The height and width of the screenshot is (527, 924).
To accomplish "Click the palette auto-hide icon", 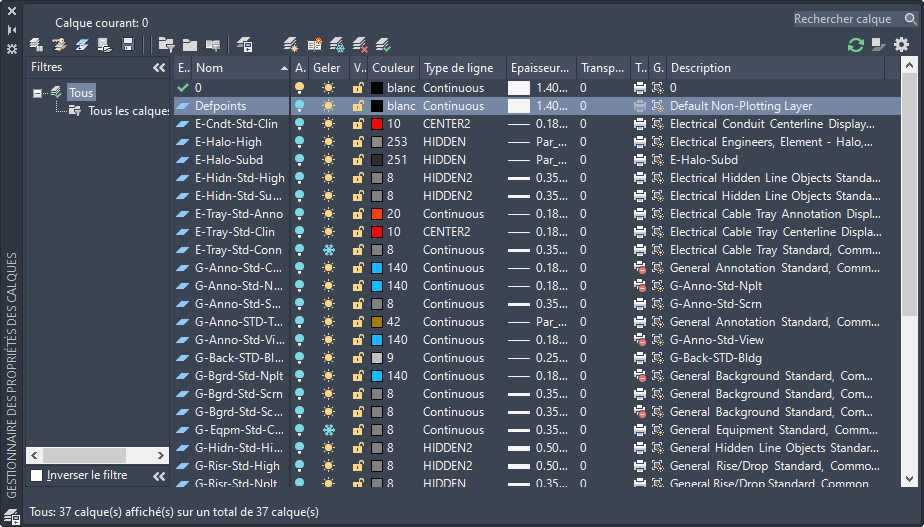I will pos(12,30).
